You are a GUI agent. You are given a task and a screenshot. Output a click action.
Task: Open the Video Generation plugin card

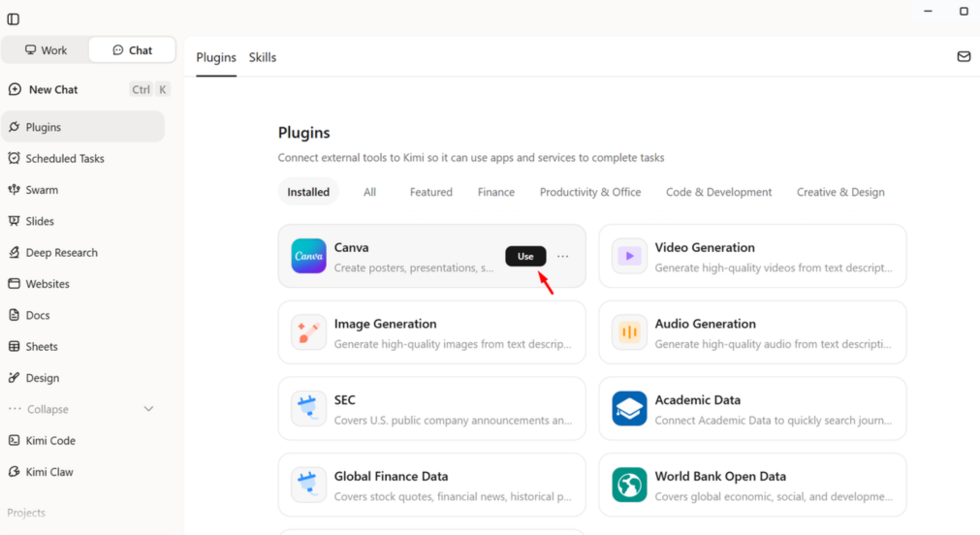tap(752, 256)
